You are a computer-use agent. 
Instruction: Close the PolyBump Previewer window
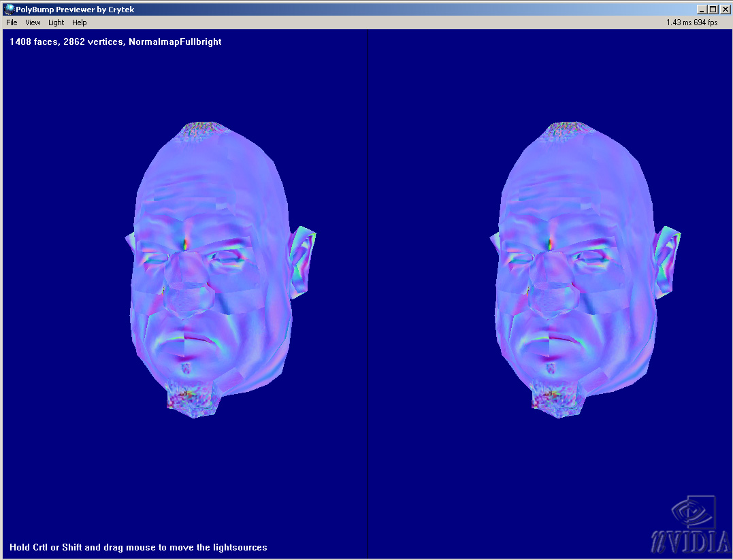pos(725,10)
